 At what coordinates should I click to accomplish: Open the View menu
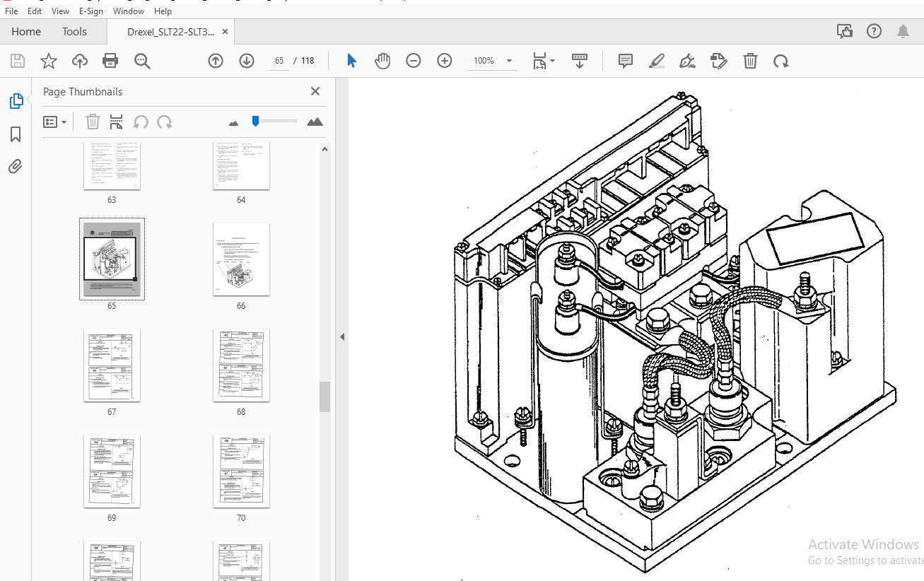pos(61,11)
